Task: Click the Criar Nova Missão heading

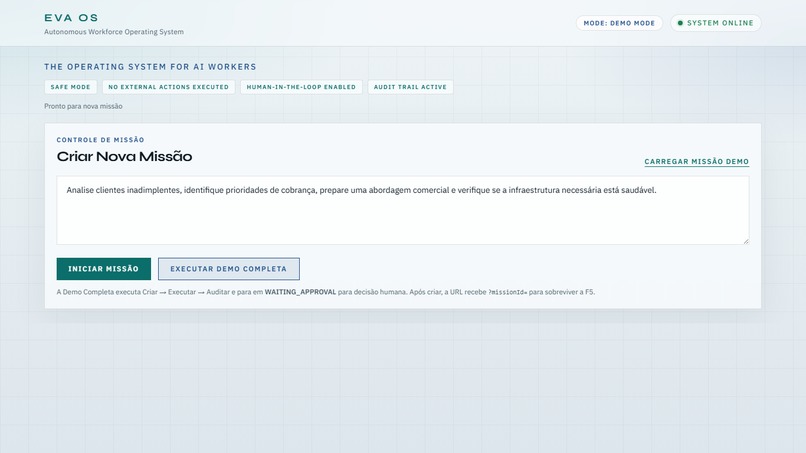Action: (x=124, y=156)
